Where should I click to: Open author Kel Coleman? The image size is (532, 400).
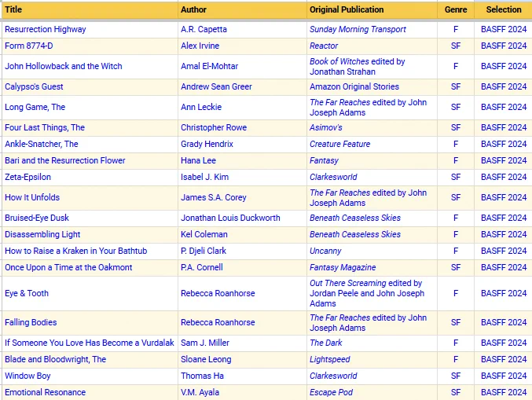pos(204,234)
